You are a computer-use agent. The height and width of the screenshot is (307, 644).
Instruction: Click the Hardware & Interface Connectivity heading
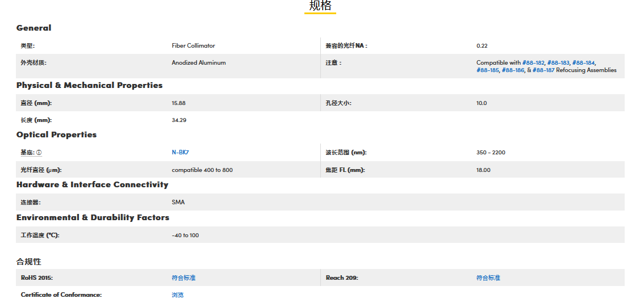[92, 184]
